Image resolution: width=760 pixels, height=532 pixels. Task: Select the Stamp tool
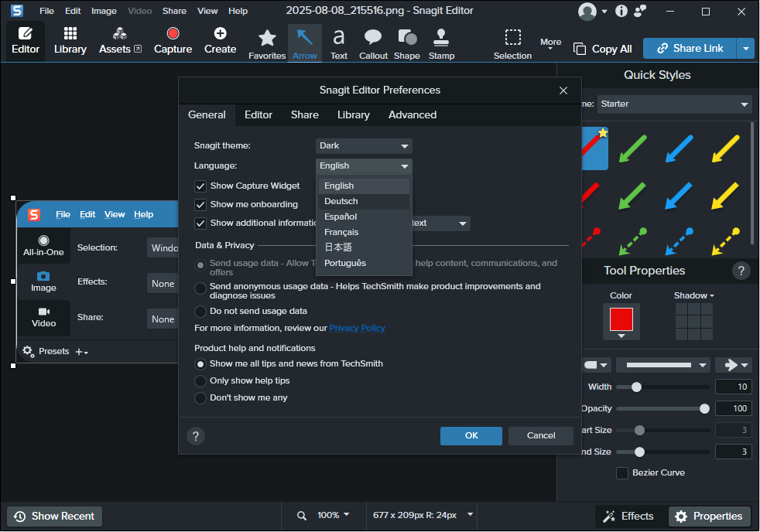[x=441, y=43]
